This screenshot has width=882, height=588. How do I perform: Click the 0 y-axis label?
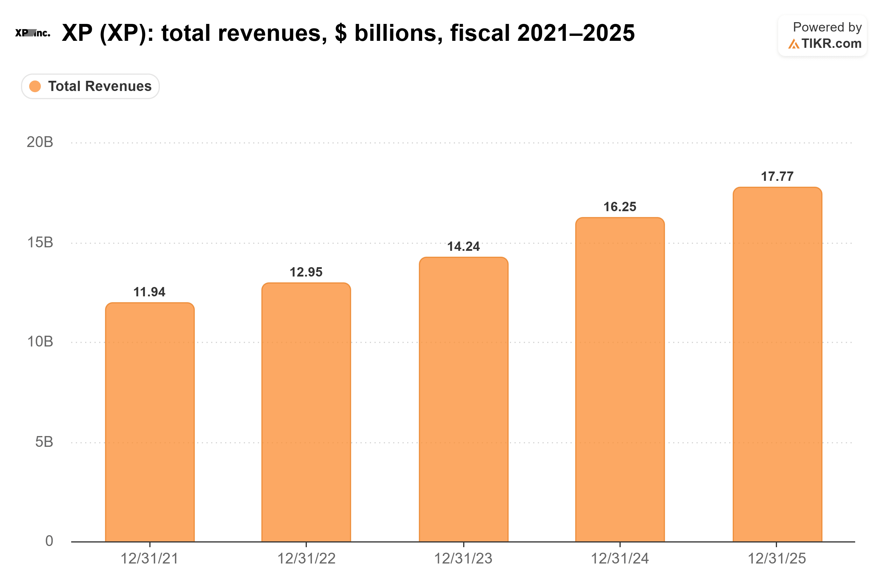click(49, 541)
